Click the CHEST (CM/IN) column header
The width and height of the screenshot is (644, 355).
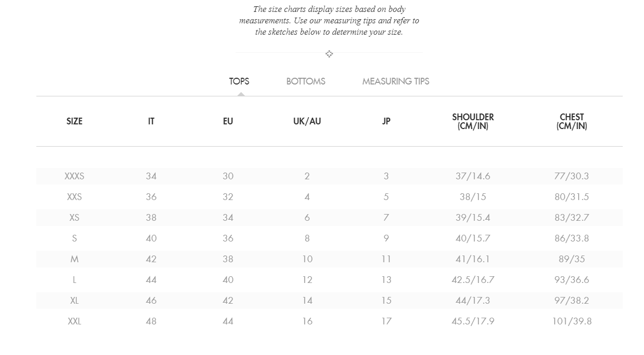click(572, 121)
